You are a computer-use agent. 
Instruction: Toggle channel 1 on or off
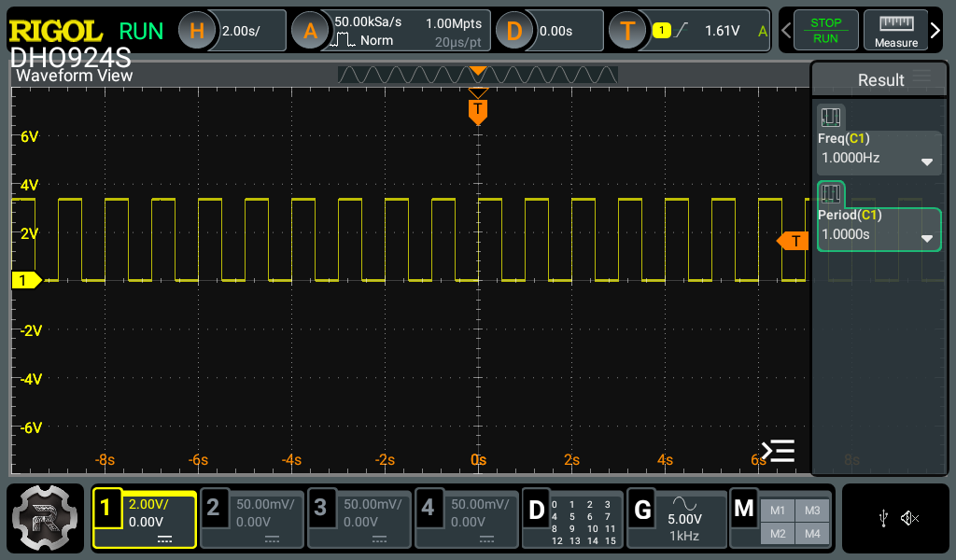coord(106,509)
